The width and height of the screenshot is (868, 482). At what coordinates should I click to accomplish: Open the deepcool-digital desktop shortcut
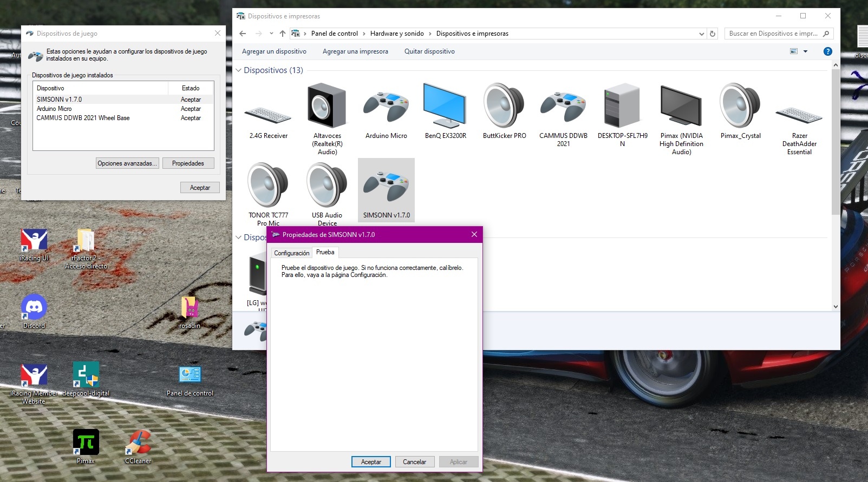86,379
